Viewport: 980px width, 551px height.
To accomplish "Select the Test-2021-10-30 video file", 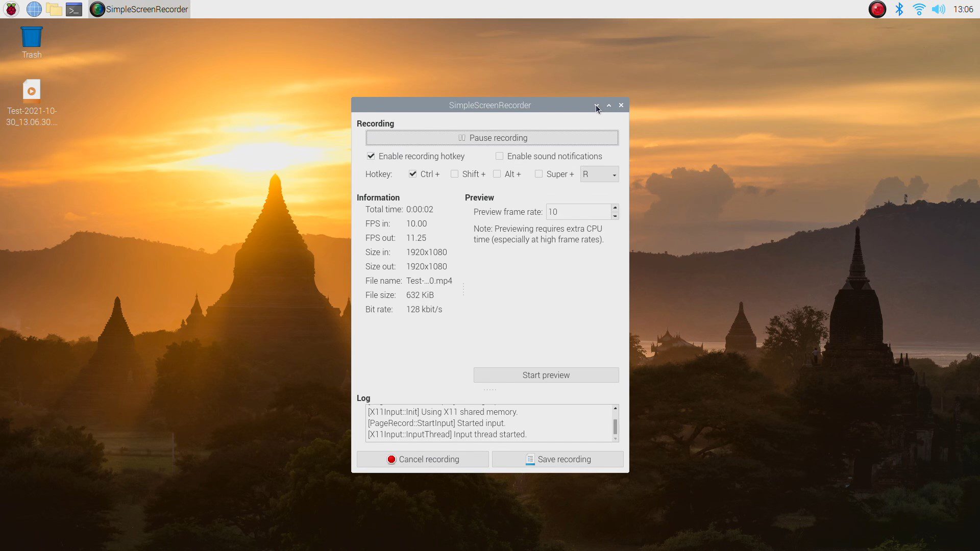I will point(31,92).
